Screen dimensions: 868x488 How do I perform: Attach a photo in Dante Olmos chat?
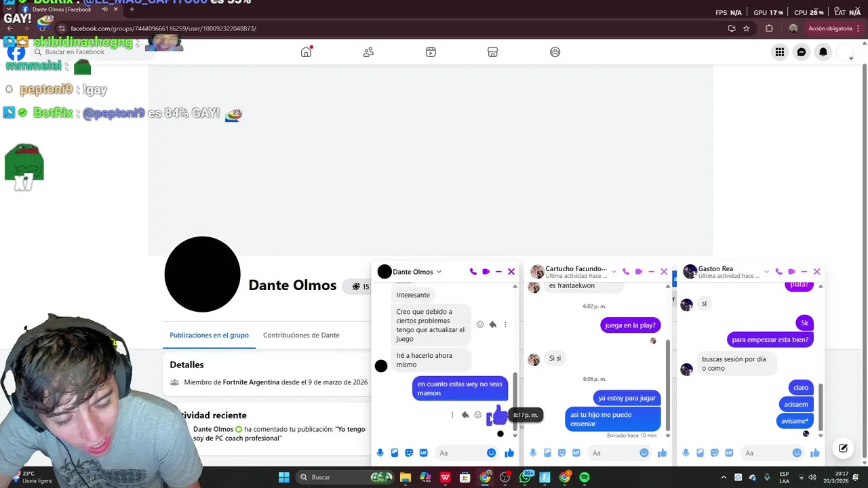[395, 453]
